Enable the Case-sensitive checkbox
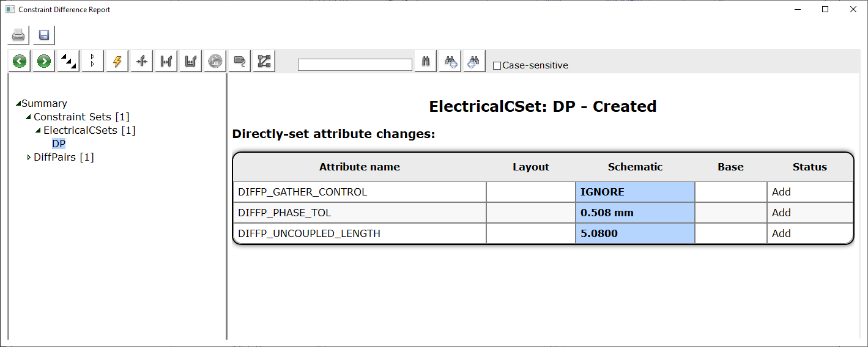This screenshot has width=868, height=347. (497, 65)
